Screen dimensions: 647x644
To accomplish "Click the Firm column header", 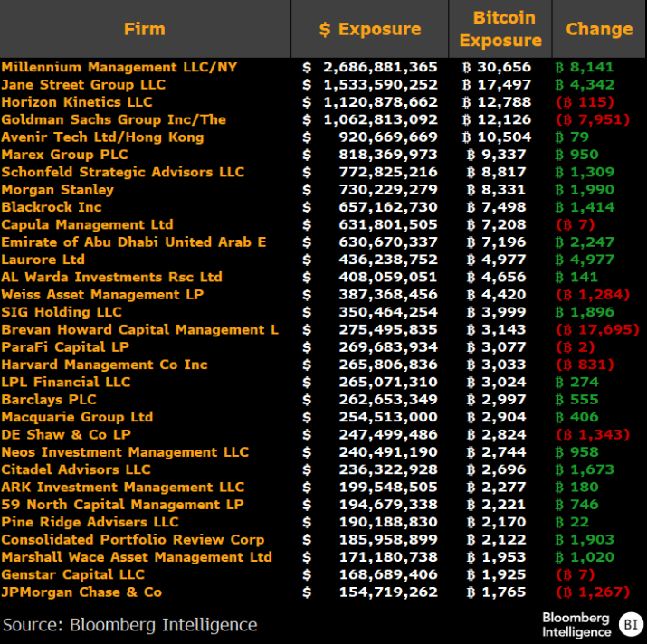I will pos(145,29).
